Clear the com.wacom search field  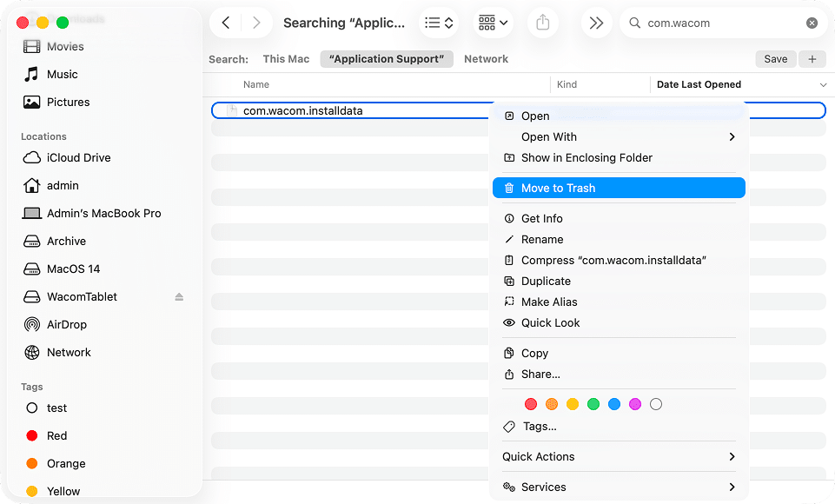click(x=812, y=23)
